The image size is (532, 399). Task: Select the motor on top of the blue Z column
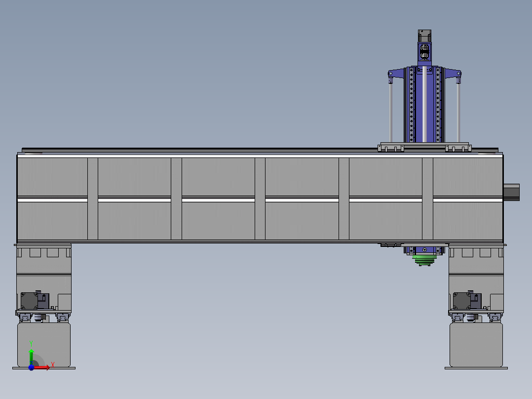[424, 36]
